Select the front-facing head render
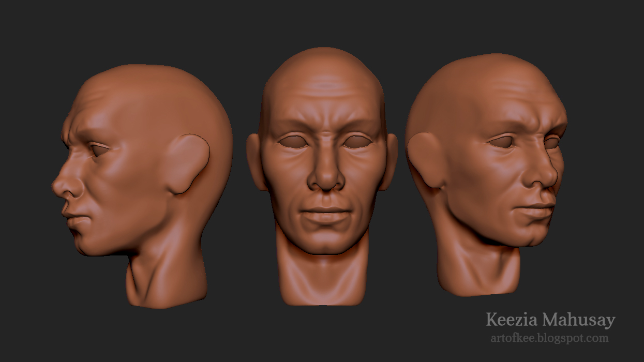644x362 pixels. (322, 177)
